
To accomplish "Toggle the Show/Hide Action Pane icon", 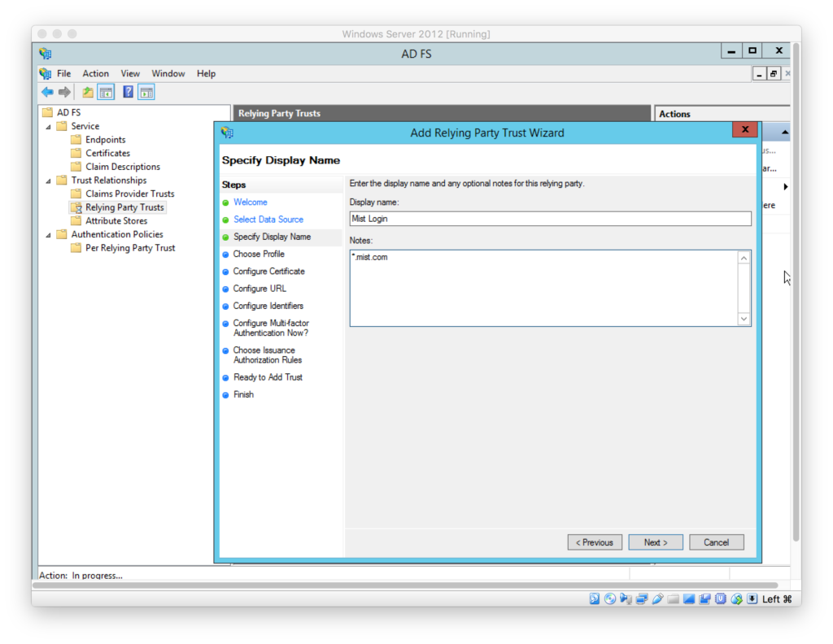I will tap(146, 91).
